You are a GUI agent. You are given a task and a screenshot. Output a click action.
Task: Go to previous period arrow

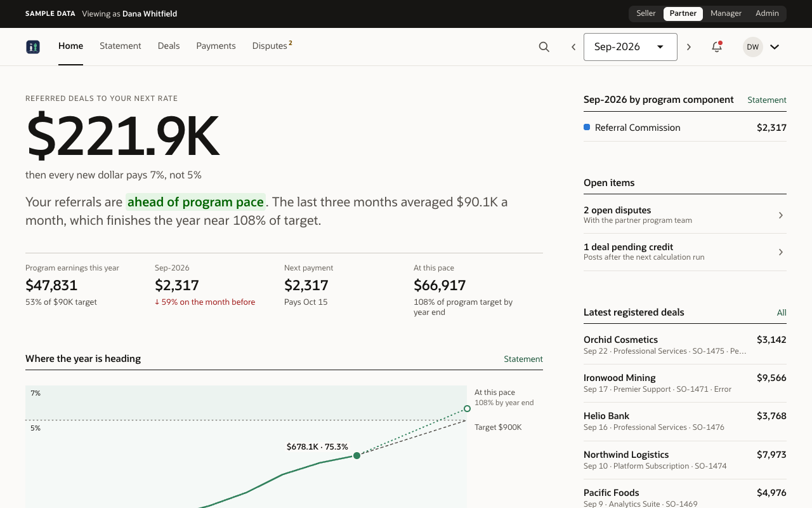tap(573, 47)
